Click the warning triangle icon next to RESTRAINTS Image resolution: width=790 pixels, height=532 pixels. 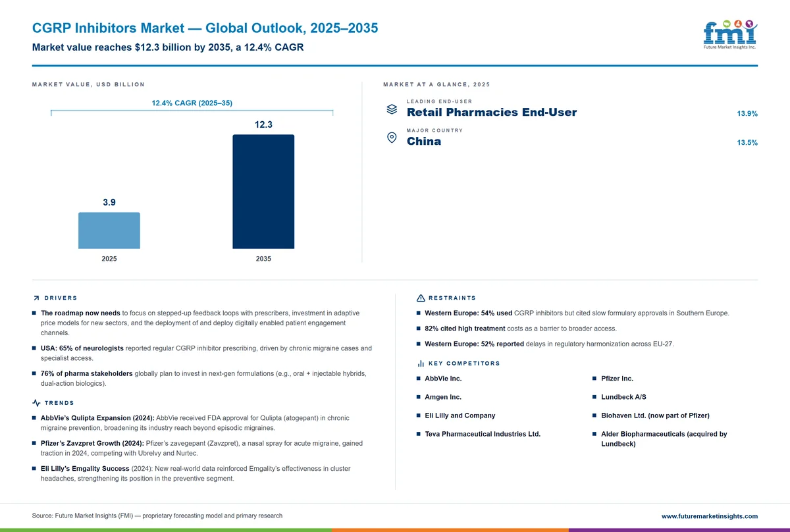point(421,298)
